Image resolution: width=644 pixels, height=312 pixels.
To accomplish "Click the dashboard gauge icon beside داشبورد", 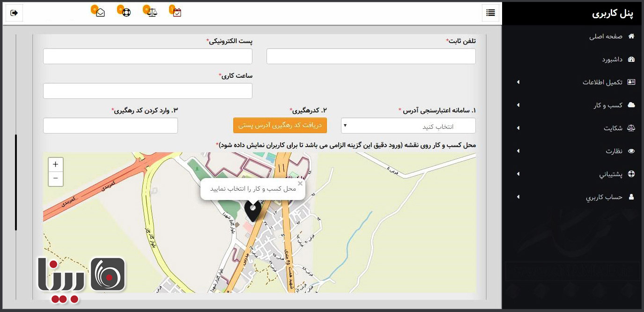I will (632, 59).
